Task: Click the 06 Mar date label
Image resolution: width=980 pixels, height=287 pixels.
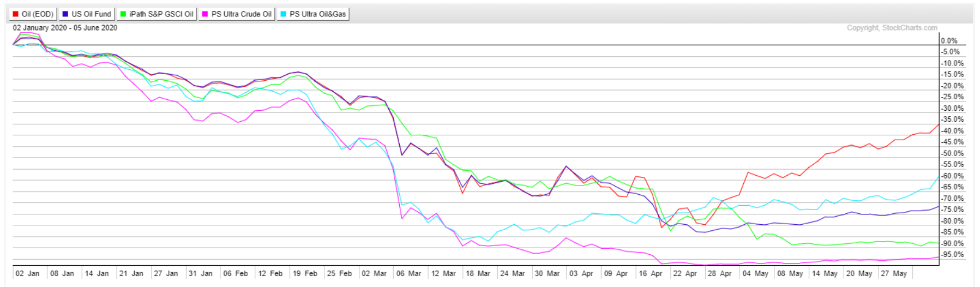Action: pyautogui.click(x=408, y=273)
